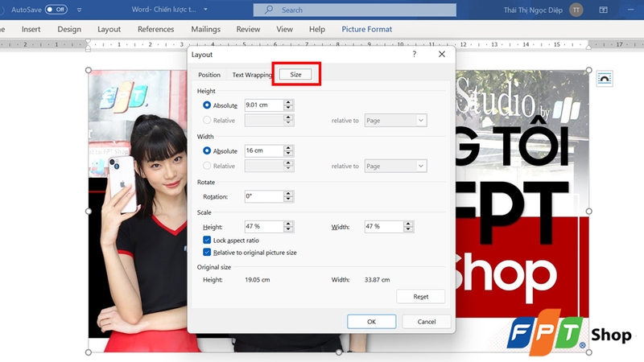Click picture left-middle sizing handle

click(x=89, y=211)
